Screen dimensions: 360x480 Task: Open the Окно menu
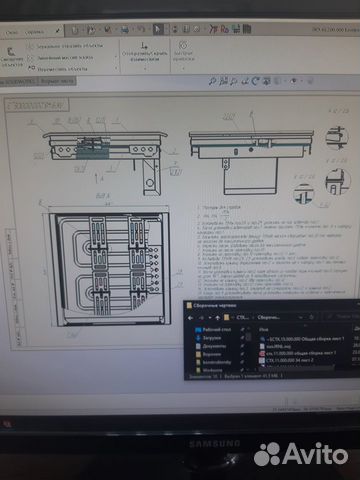click(x=12, y=33)
